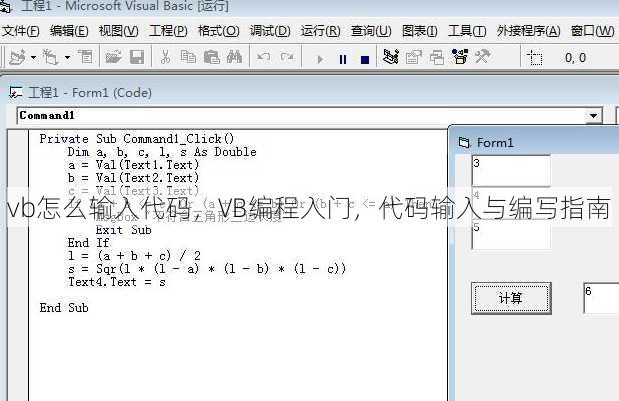Open the 运行(R) menu
The image size is (619, 401).
click(x=320, y=31)
